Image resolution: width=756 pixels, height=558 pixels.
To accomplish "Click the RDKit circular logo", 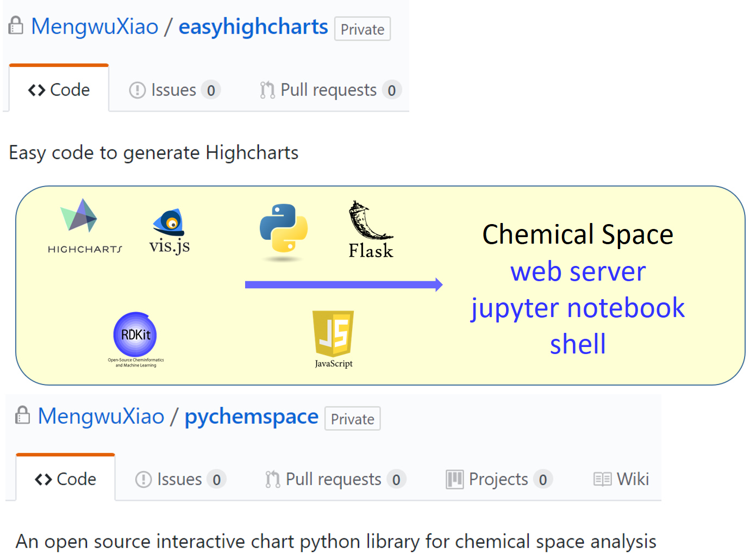I will pos(135,334).
